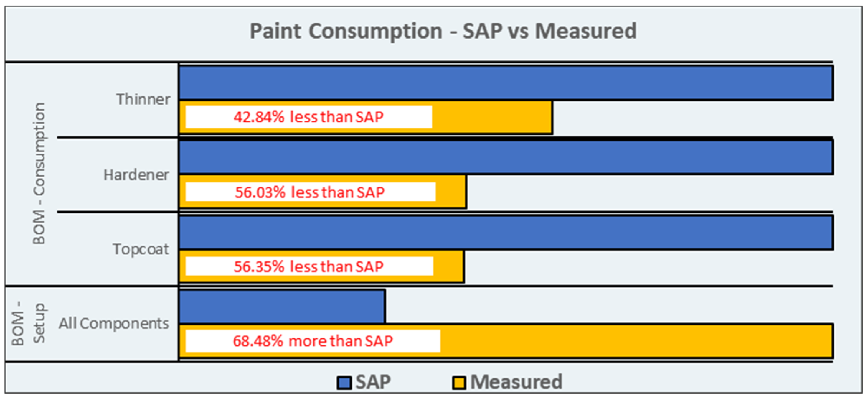Image resolution: width=868 pixels, height=400 pixels.
Task: Select the 'BOM - Setup' vertical group label
Action: pos(28,323)
